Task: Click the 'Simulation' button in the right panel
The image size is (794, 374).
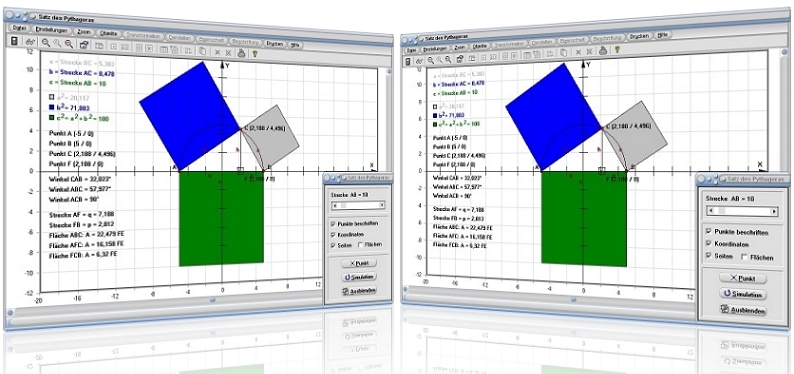Action: pyautogui.click(x=743, y=294)
